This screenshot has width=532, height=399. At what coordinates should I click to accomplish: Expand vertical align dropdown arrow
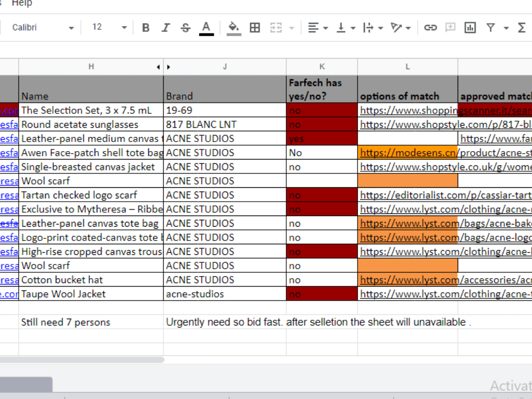(x=353, y=28)
